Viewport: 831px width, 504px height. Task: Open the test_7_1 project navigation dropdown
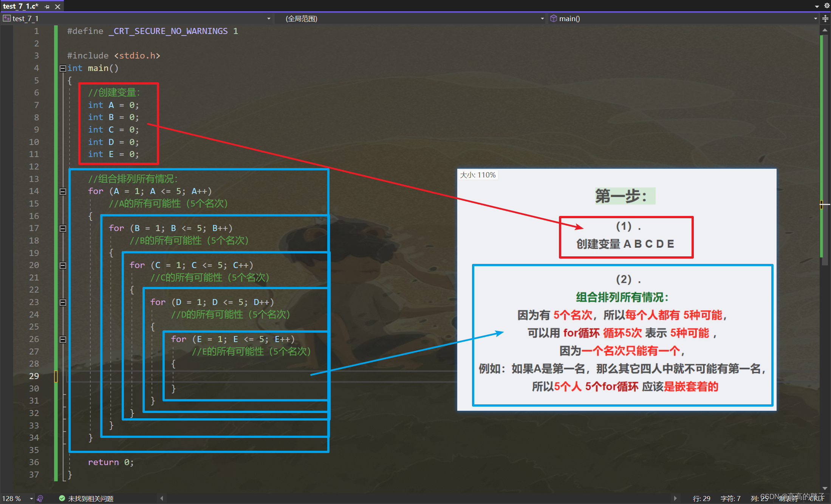(x=269, y=18)
